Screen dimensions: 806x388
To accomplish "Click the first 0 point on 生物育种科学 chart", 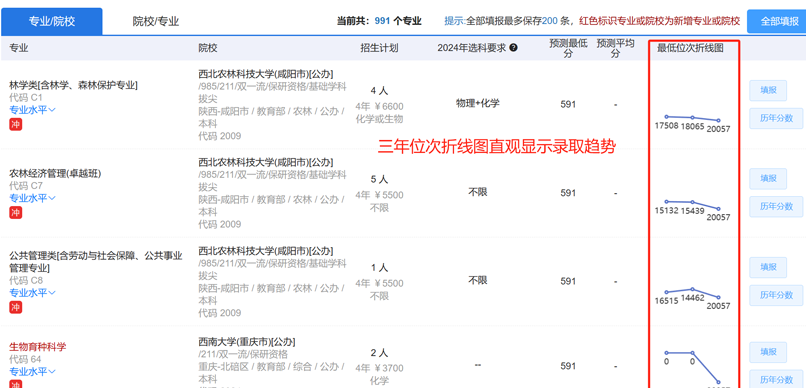I will 667,353.
